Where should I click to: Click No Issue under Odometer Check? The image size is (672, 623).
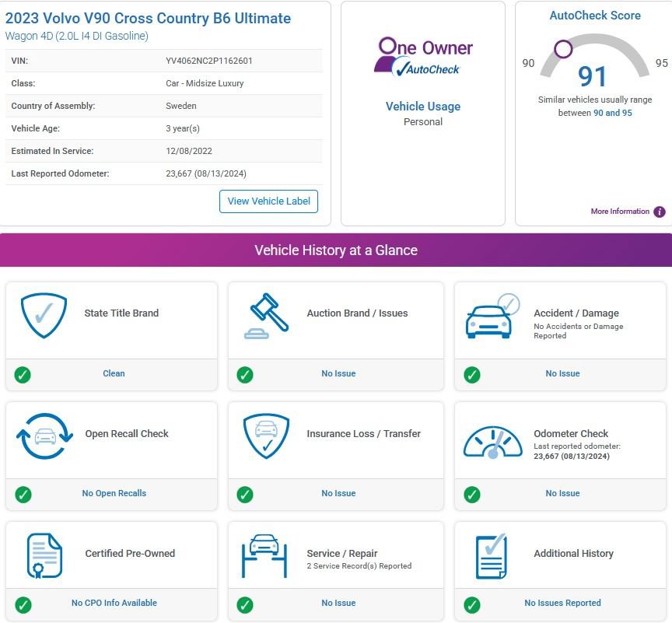(562, 494)
